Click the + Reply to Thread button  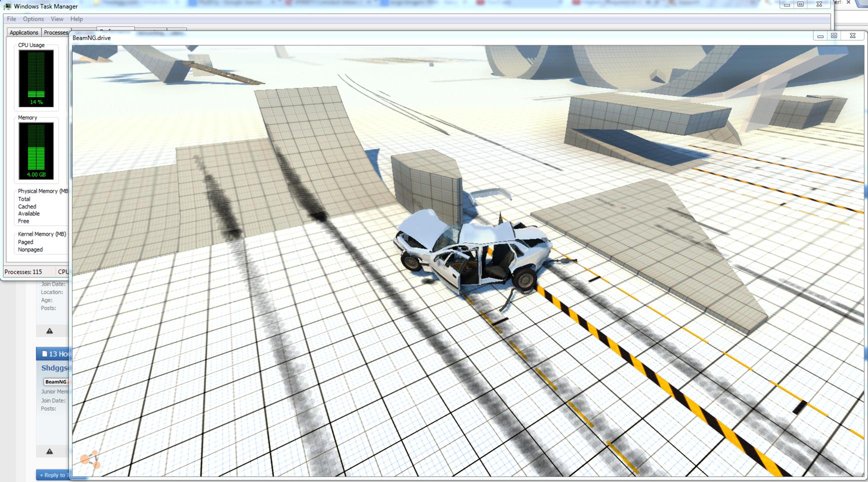(52, 475)
